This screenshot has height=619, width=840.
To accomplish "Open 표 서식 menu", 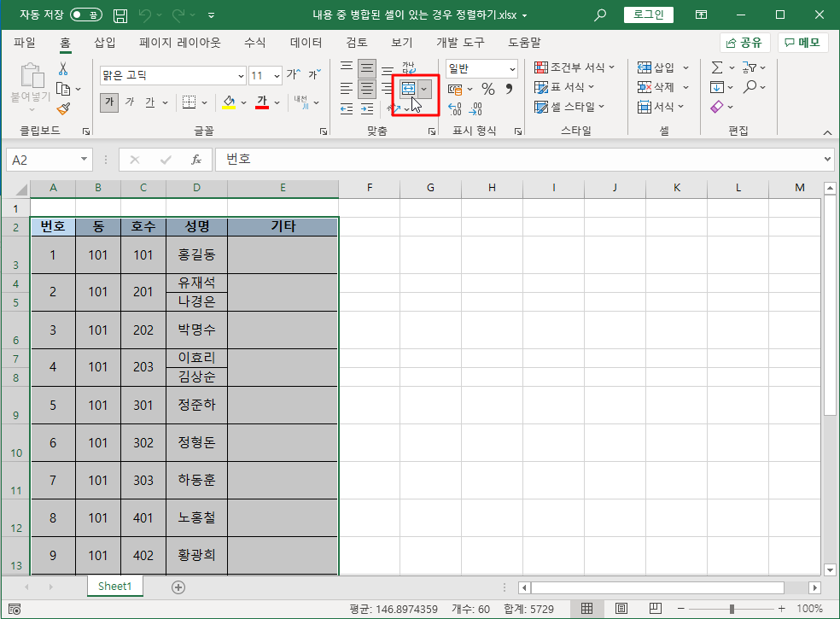I will (x=564, y=87).
